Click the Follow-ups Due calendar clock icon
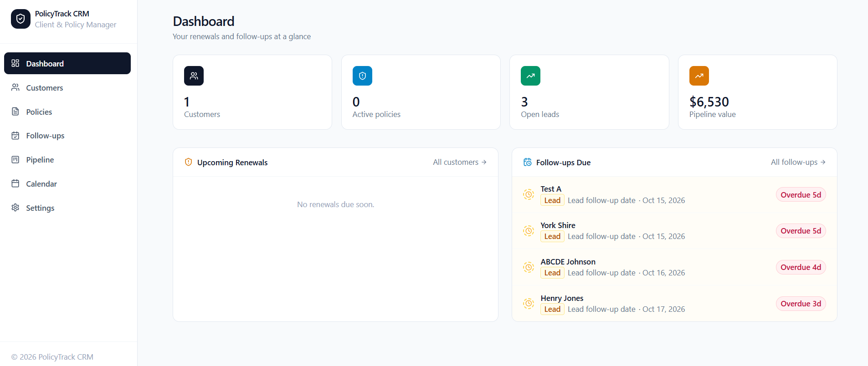 [527, 162]
